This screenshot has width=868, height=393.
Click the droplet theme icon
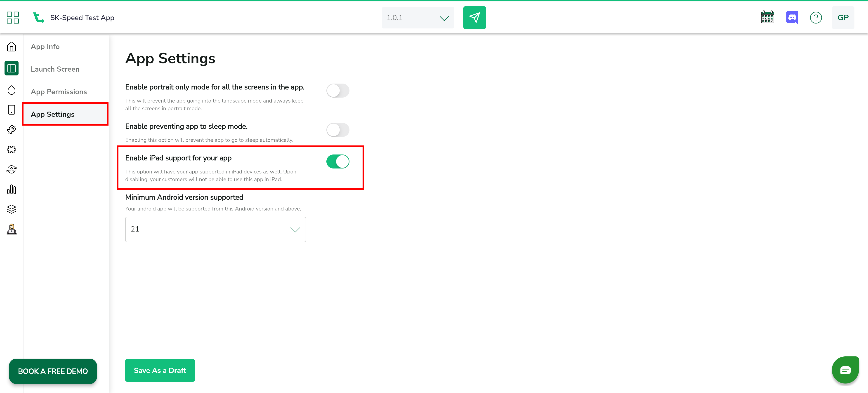tap(12, 90)
